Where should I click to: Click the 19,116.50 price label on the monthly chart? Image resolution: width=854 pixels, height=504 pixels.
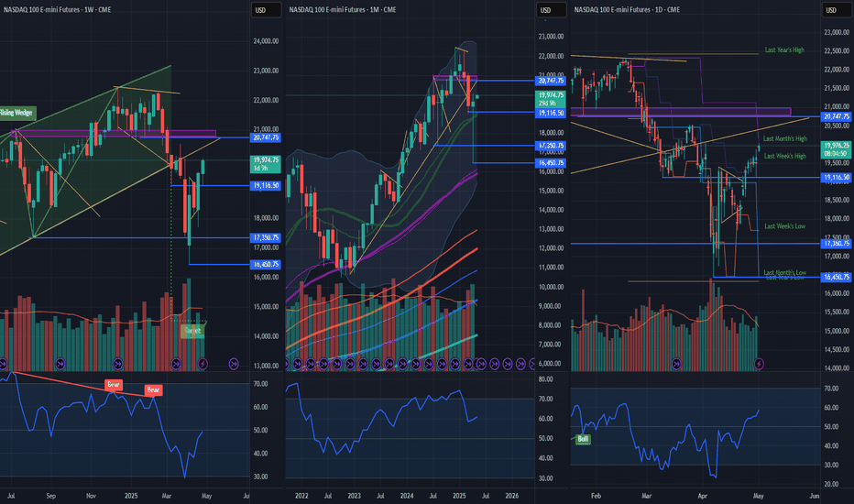point(552,113)
